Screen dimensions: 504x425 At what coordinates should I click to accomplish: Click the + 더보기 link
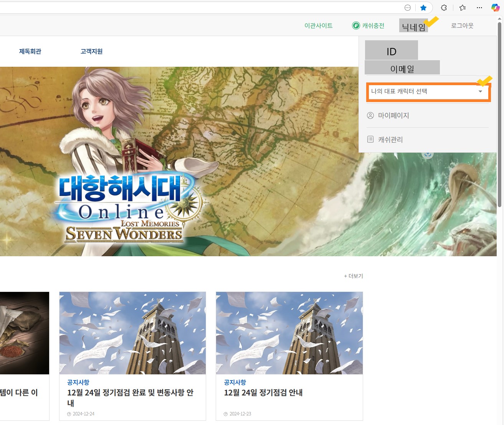pos(353,276)
